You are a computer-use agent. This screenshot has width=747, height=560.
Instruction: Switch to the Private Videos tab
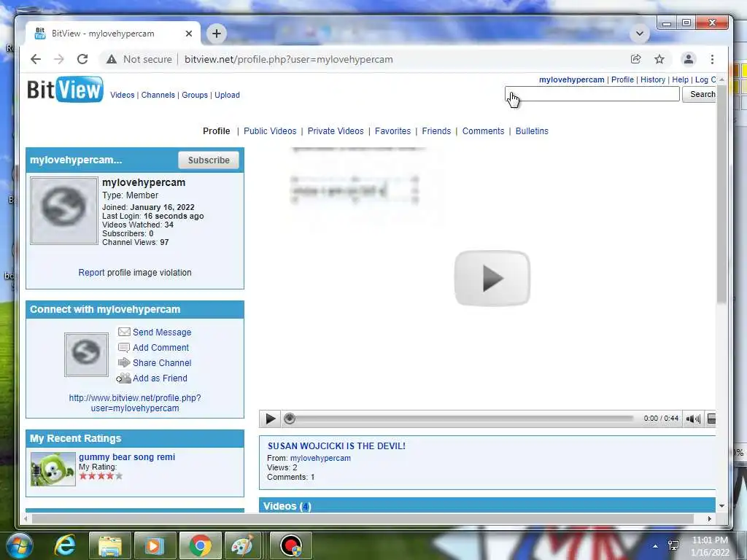coord(336,131)
